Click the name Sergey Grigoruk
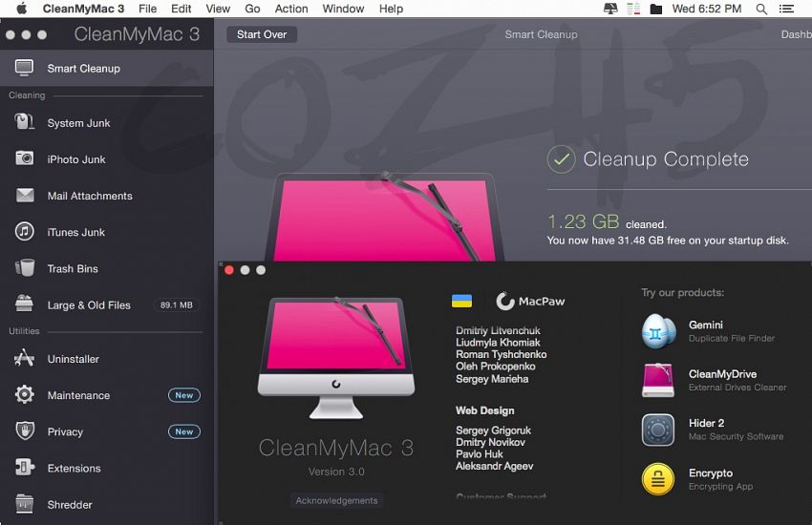The width and height of the screenshot is (812, 525). 493,430
